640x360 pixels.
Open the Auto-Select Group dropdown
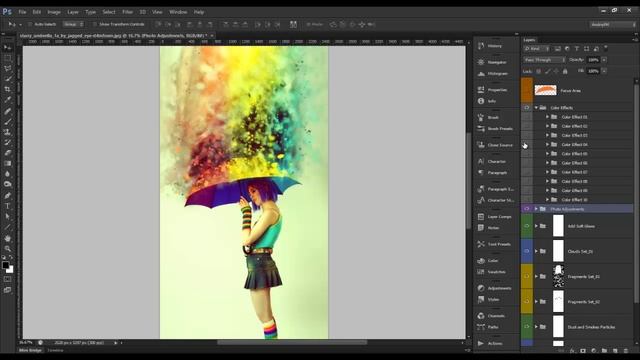73,24
